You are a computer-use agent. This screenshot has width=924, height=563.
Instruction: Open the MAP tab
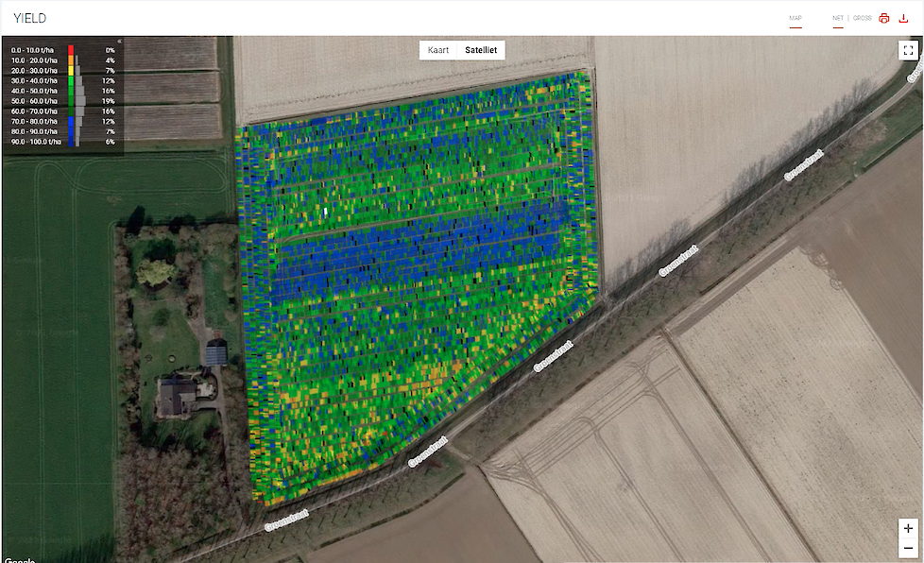(x=796, y=18)
